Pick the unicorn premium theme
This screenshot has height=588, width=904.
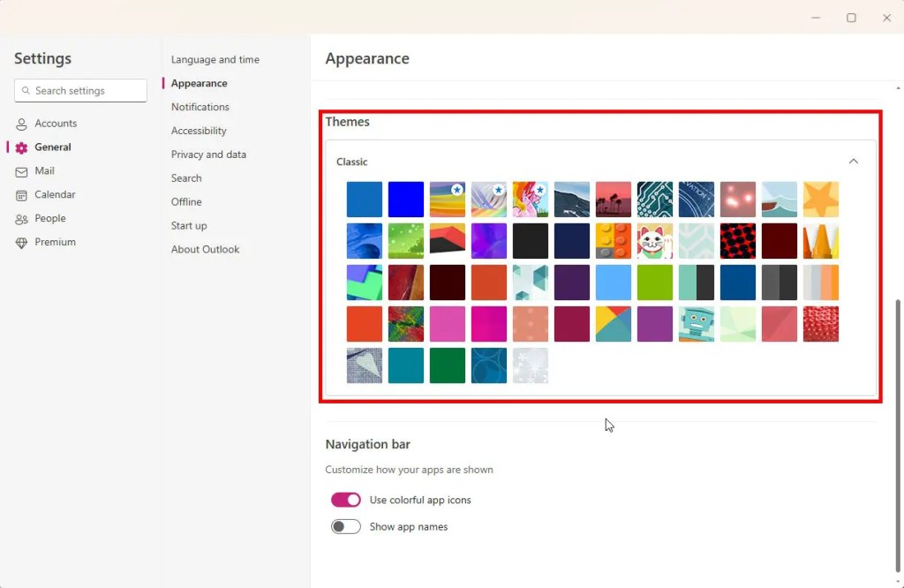(x=531, y=200)
